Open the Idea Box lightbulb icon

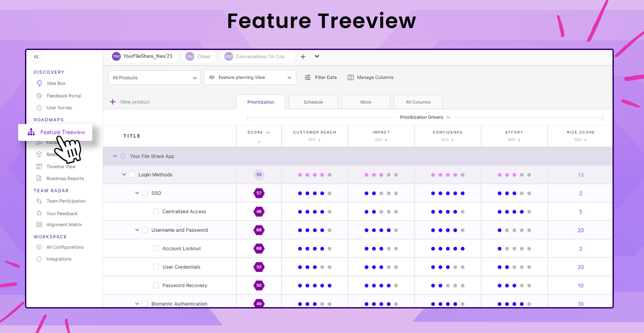(x=40, y=83)
